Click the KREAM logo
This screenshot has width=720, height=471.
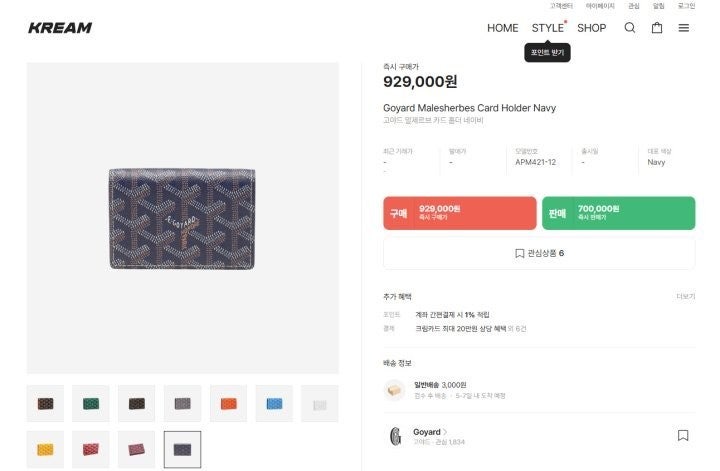pos(60,28)
